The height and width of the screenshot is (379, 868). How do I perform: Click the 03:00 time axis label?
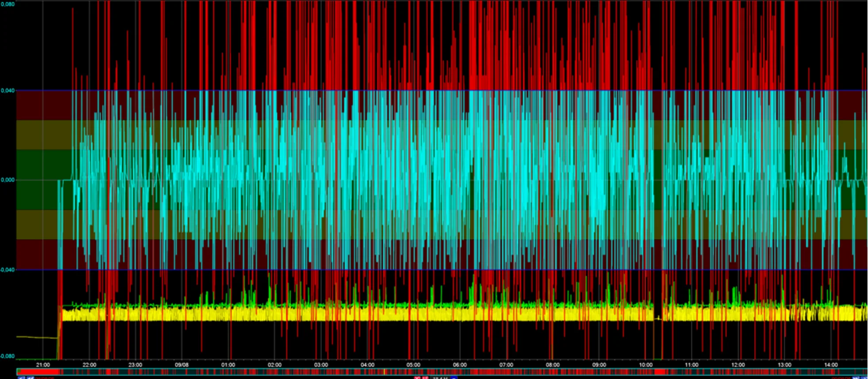pos(321,365)
